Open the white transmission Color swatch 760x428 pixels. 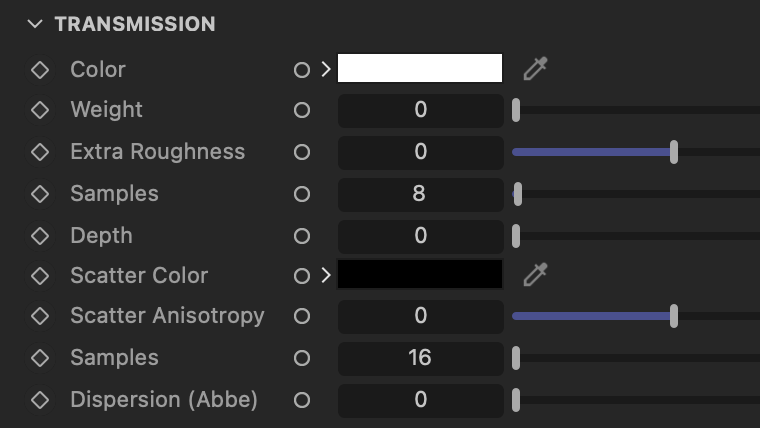(x=420, y=68)
